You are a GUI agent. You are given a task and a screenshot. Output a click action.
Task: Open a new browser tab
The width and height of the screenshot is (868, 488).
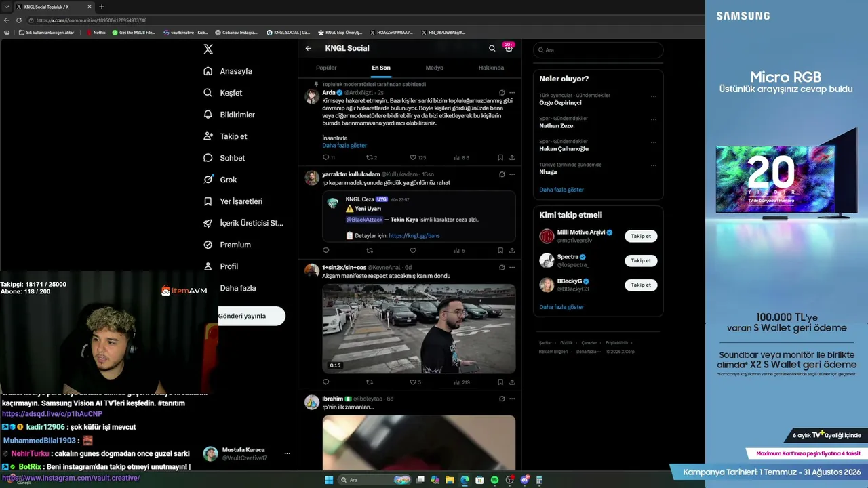[102, 7]
